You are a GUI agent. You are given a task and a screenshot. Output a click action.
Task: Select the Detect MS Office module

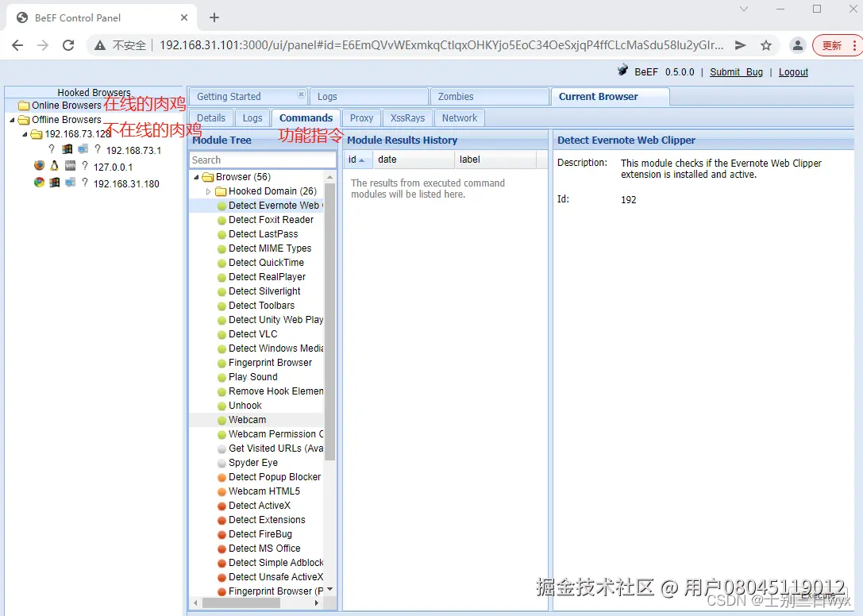[x=264, y=549]
